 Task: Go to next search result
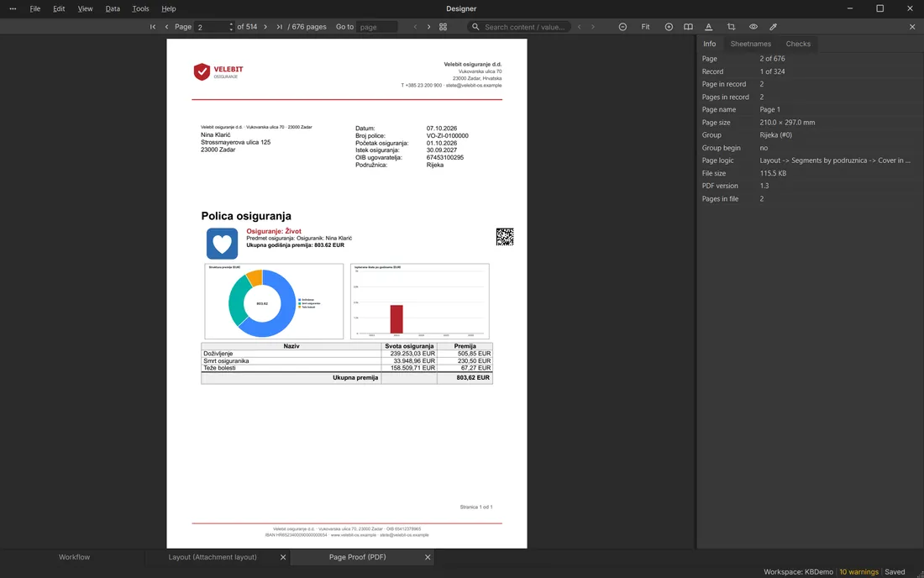[x=593, y=27]
